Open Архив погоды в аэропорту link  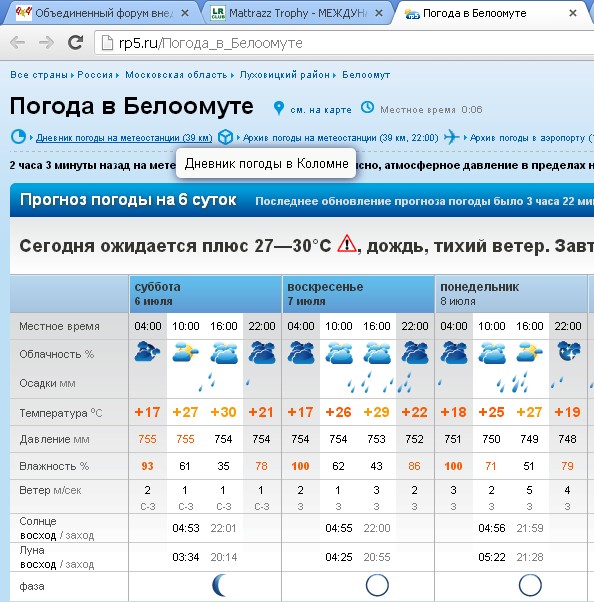click(x=531, y=138)
